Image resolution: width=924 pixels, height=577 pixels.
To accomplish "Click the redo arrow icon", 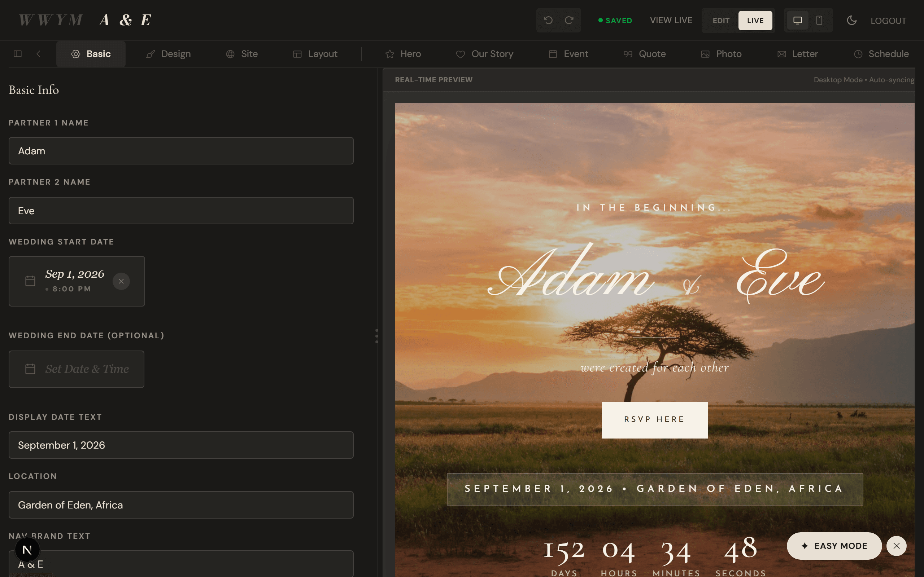I will 569,20.
